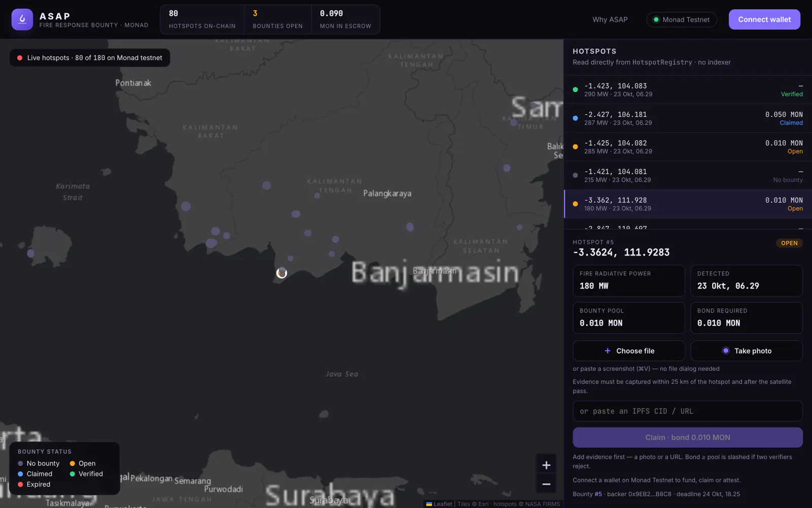Click the Verified legend entry
This screenshot has height=508, width=812.
click(86, 474)
